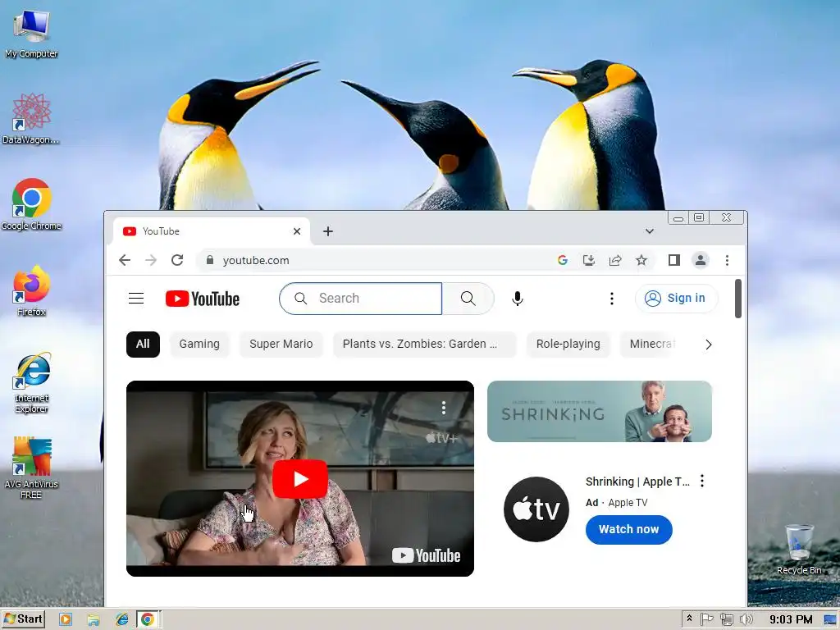Screen dimensions: 840x630
Task: Click the magnifier search button beside search box
Action: coord(468,299)
